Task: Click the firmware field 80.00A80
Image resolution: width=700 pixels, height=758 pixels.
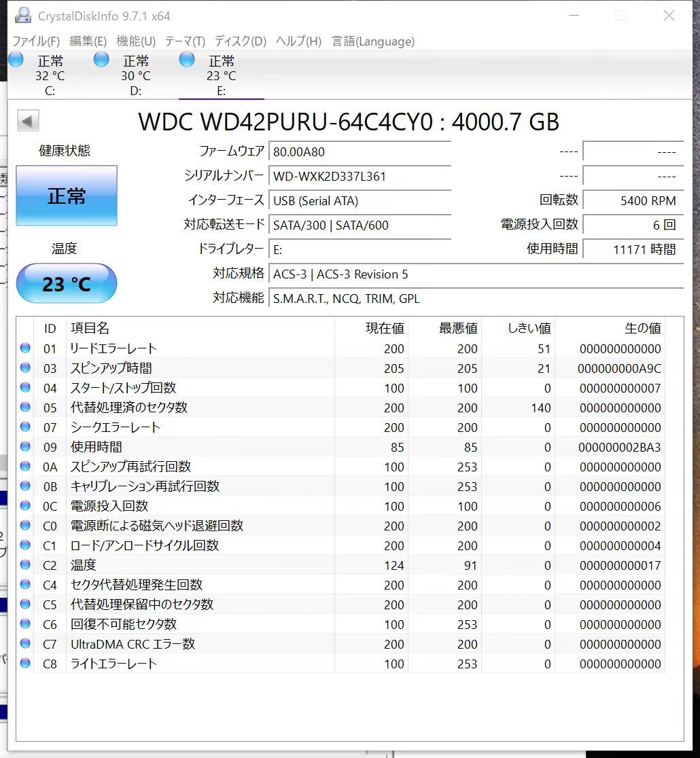Action: (360, 151)
